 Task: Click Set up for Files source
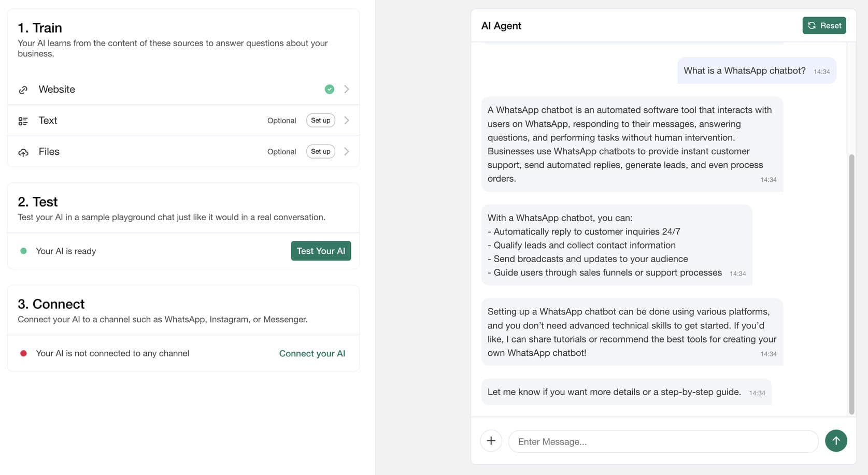[320, 151]
